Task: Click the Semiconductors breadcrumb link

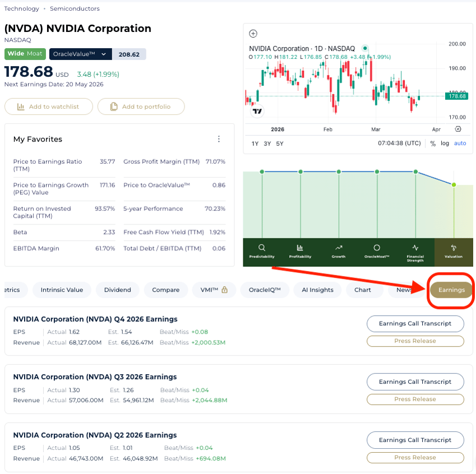Action: coord(75,8)
